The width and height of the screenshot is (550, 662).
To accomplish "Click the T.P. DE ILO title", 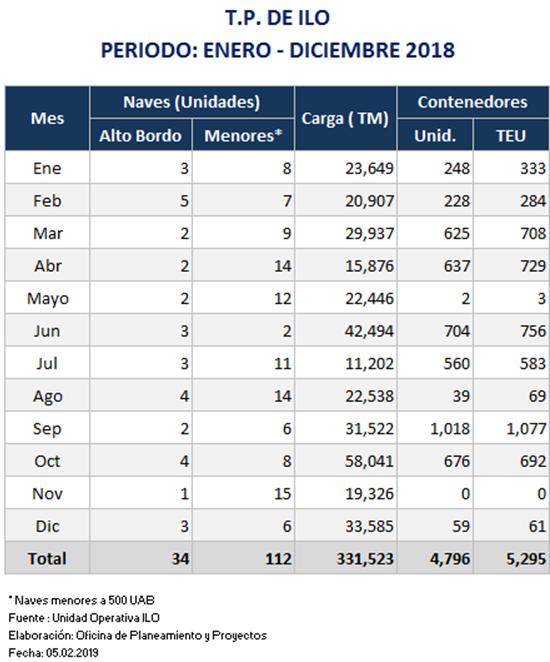I will click(x=277, y=18).
